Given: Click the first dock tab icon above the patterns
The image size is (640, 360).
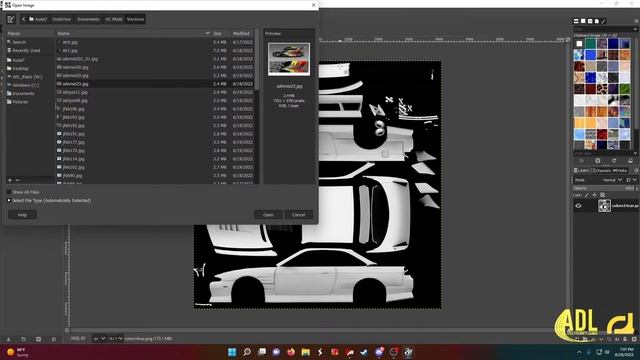Looking at the screenshot, I should [x=576, y=21].
